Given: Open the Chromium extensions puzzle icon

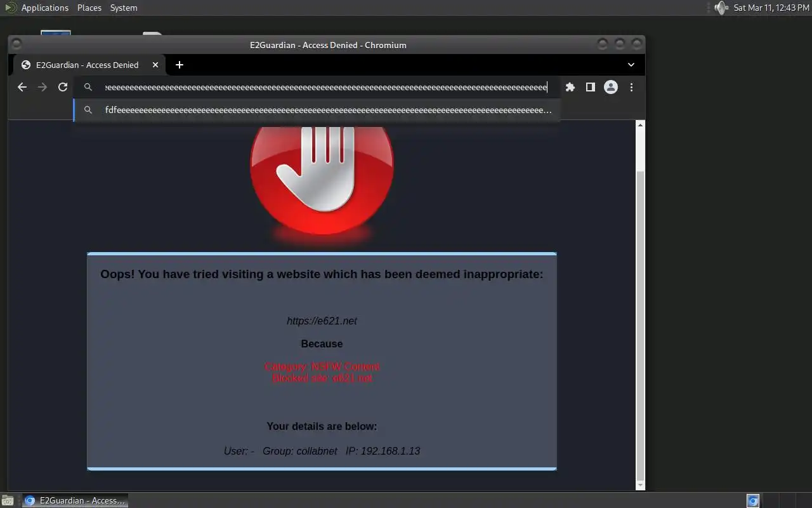Looking at the screenshot, I should (x=570, y=87).
